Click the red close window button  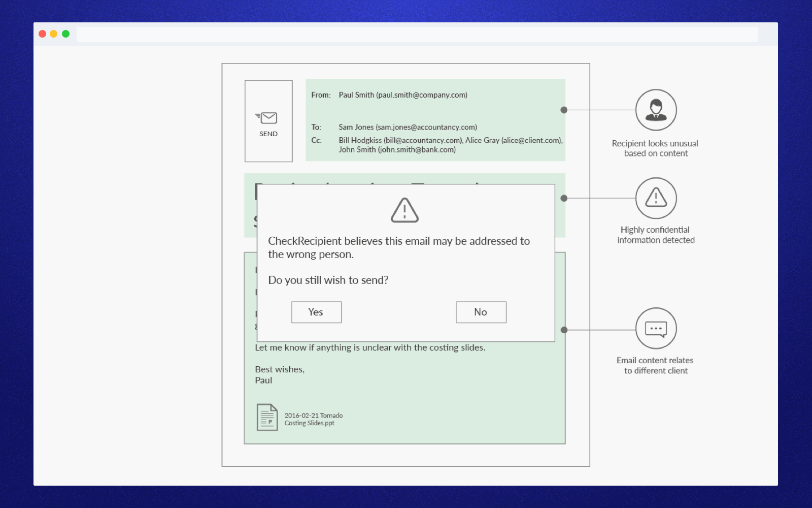pos(43,34)
